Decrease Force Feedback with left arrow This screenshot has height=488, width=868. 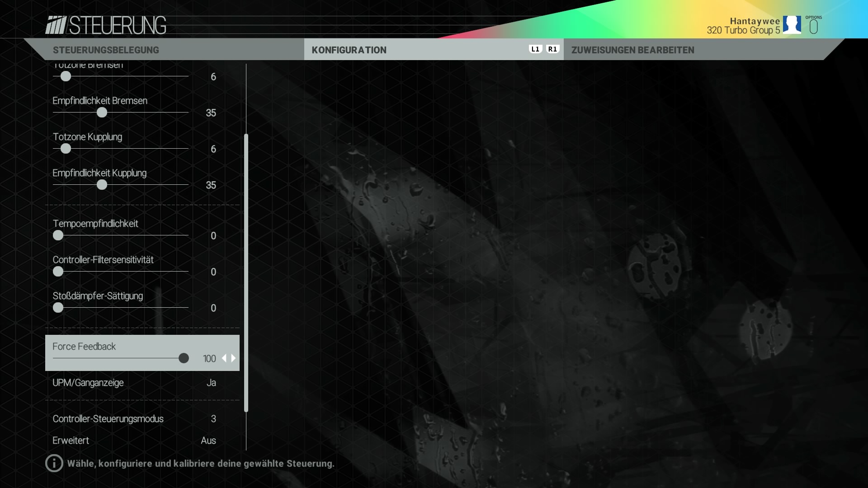coord(224,358)
